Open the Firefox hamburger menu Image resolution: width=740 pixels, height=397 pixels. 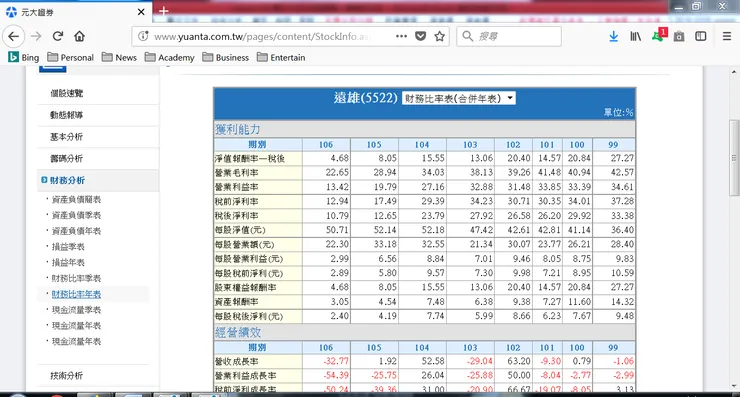pos(727,36)
